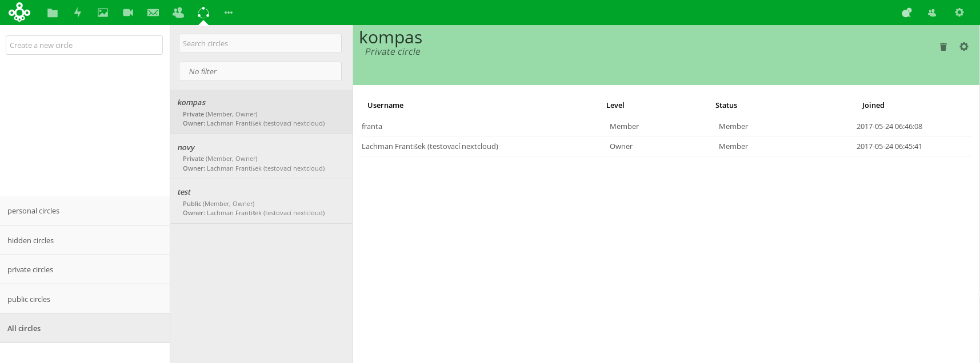The width and height of the screenshot is (980, 363).
Task: Open the Gallery picture icon
Action: click(x=103, y=13)
